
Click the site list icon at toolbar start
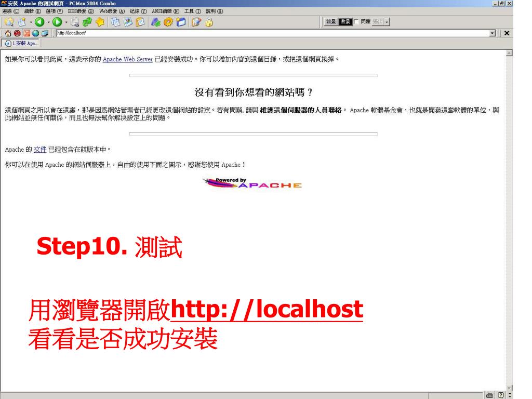coord(9,22)
